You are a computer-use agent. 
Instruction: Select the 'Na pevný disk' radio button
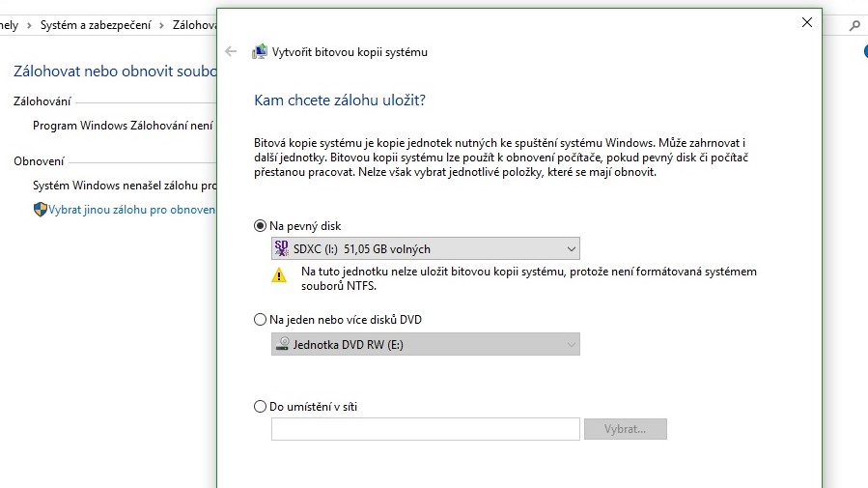point(260,225)
